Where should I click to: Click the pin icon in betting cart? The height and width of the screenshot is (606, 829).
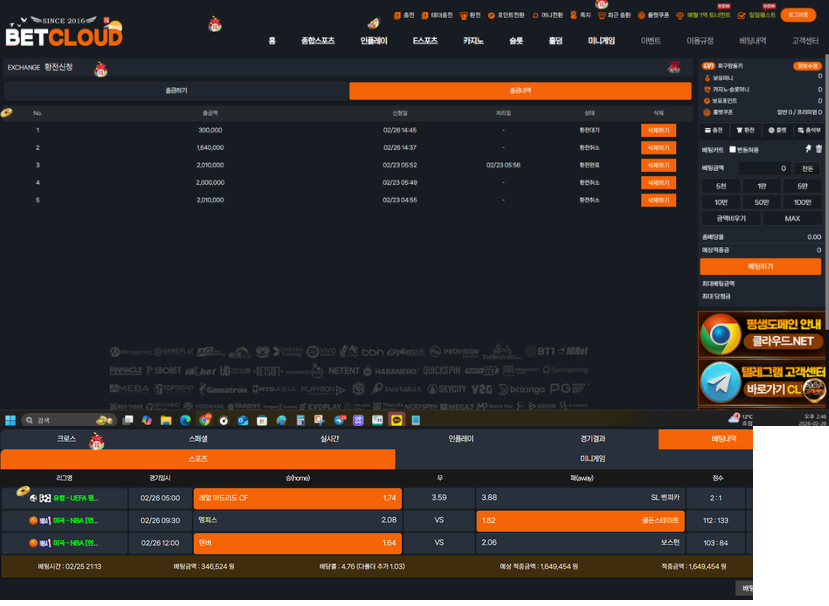click(808, 149)
